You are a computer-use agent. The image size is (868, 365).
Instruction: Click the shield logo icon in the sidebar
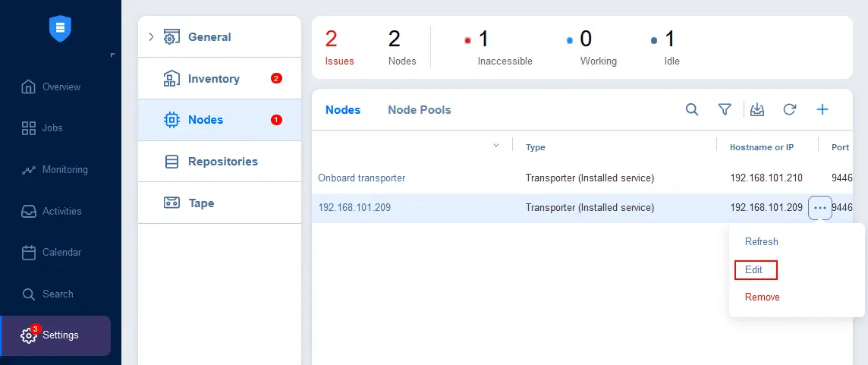(x=61, y=28)
